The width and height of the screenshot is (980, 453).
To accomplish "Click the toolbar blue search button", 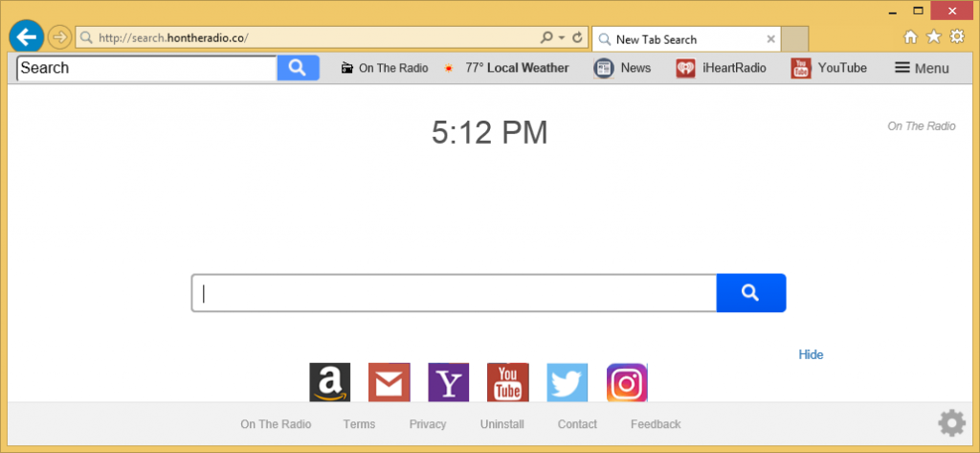I will coord(299,68).
